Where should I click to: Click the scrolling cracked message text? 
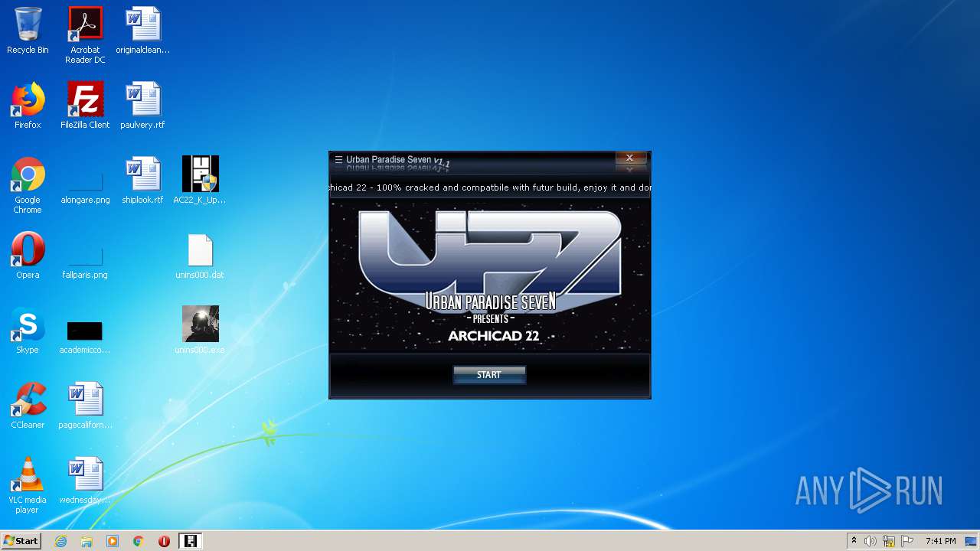pyautogui.click(x=490, y=187)
